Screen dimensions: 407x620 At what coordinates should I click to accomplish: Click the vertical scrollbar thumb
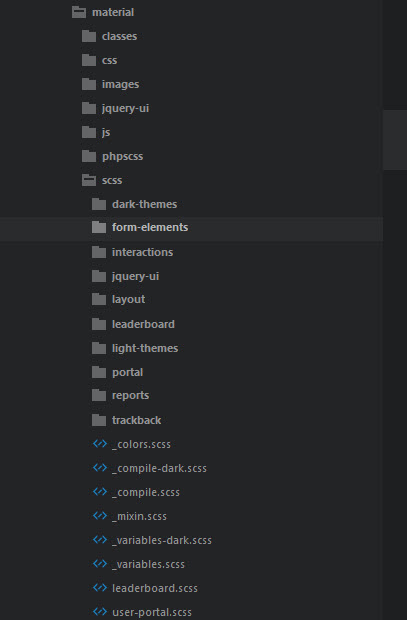[x=395, y=140]
